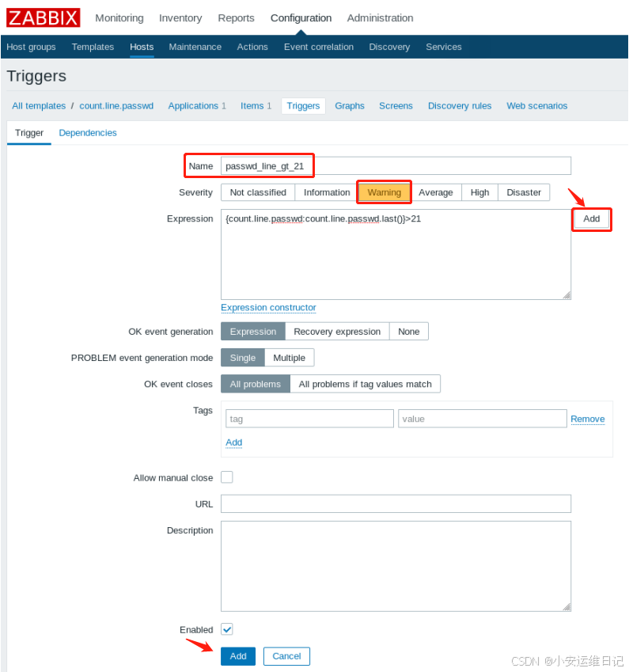Select None for OK event generation
The image size is (629, 672).
tap(409, 332)
